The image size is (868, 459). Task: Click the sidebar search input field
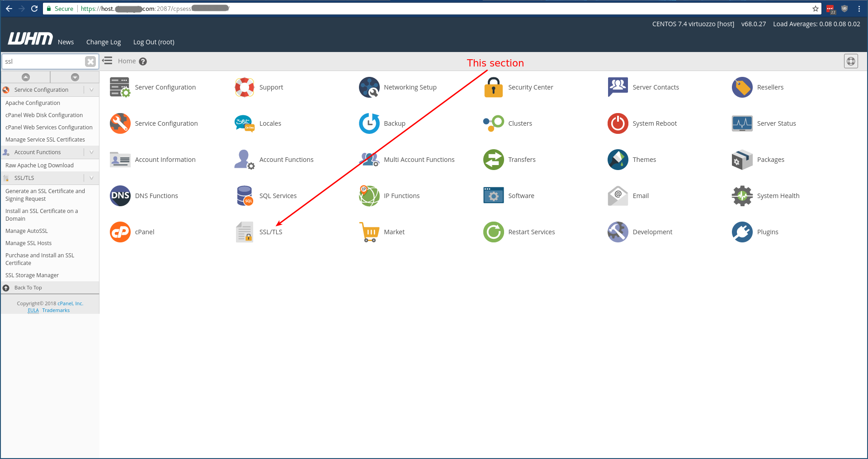[x=43, y=62]
